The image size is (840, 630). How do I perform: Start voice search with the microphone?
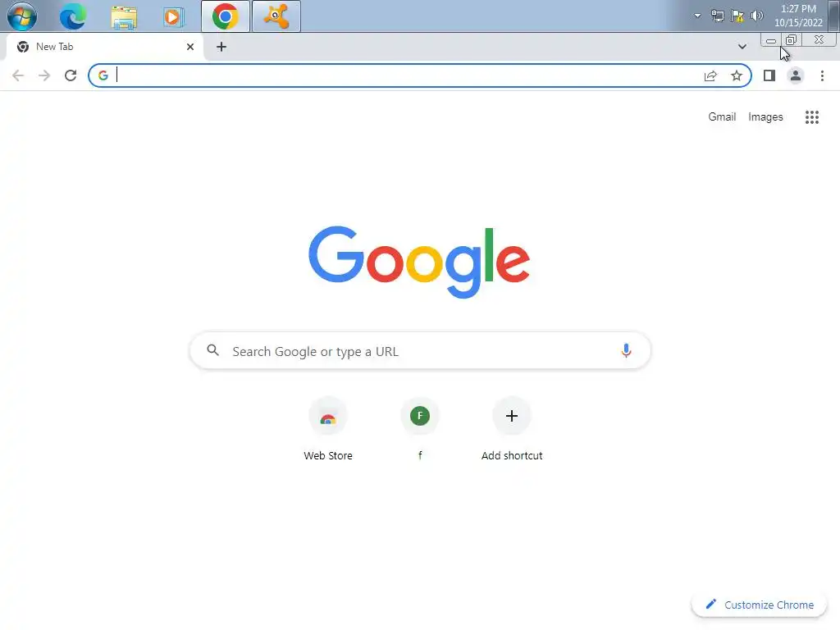click(x=626, y=350)
